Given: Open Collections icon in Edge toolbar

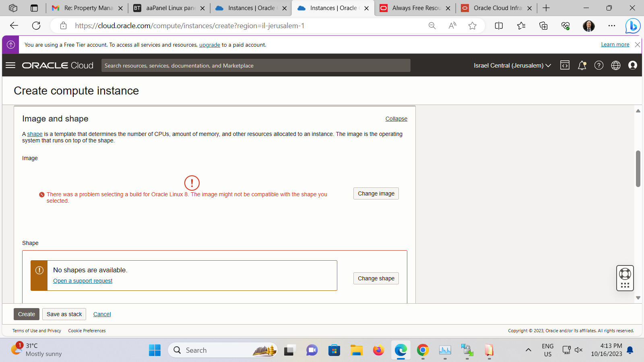Looking at the screenshot, I should tap(543, 26).
